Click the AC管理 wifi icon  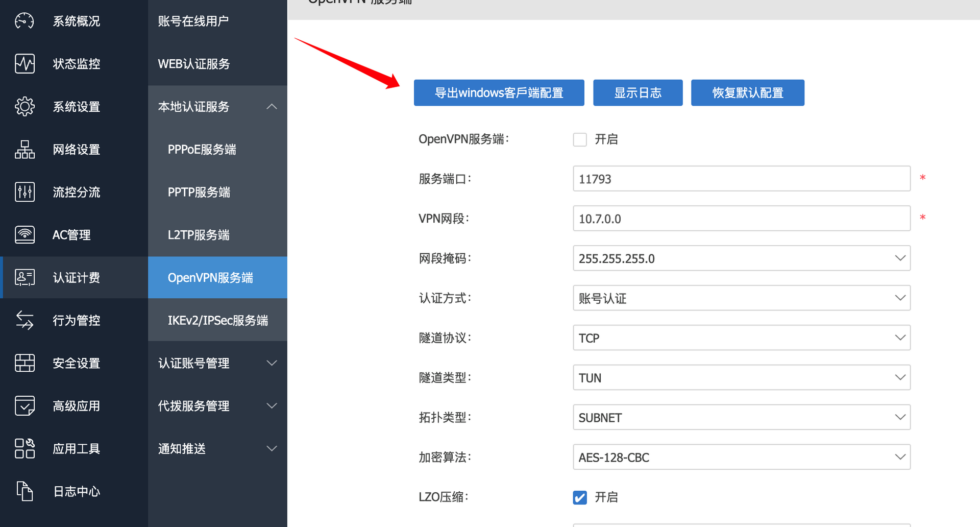24,235
